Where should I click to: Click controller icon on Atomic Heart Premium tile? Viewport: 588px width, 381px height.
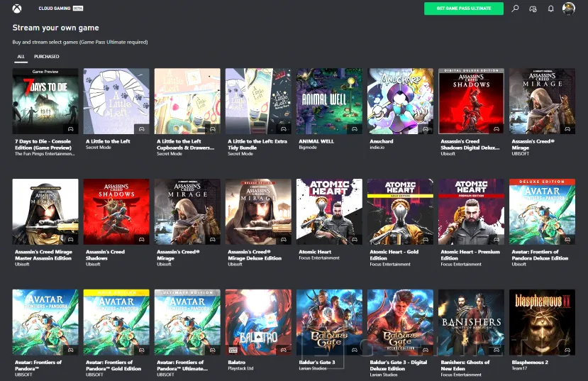pos(497,239)
